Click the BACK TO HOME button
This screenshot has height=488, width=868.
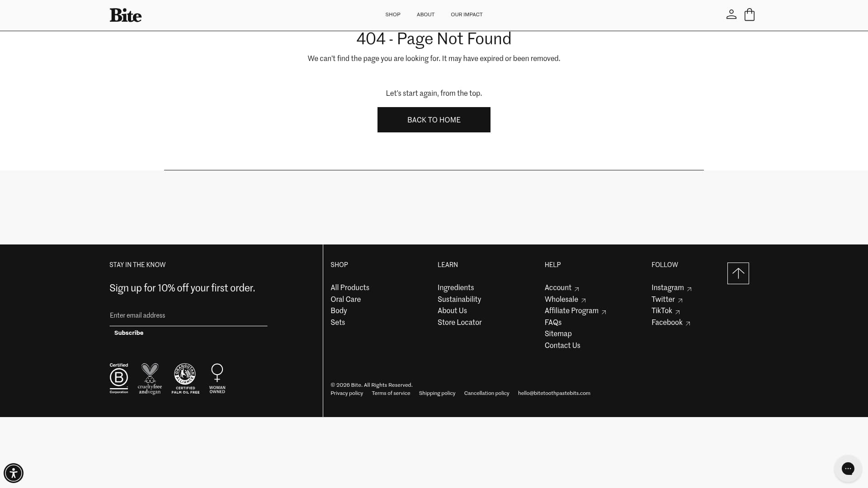434,120
